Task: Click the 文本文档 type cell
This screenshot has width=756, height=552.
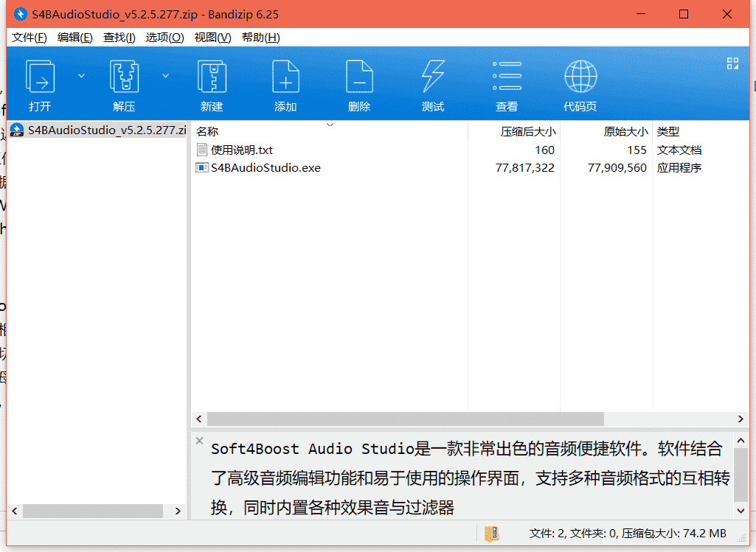Action: [x=679, y=150]
